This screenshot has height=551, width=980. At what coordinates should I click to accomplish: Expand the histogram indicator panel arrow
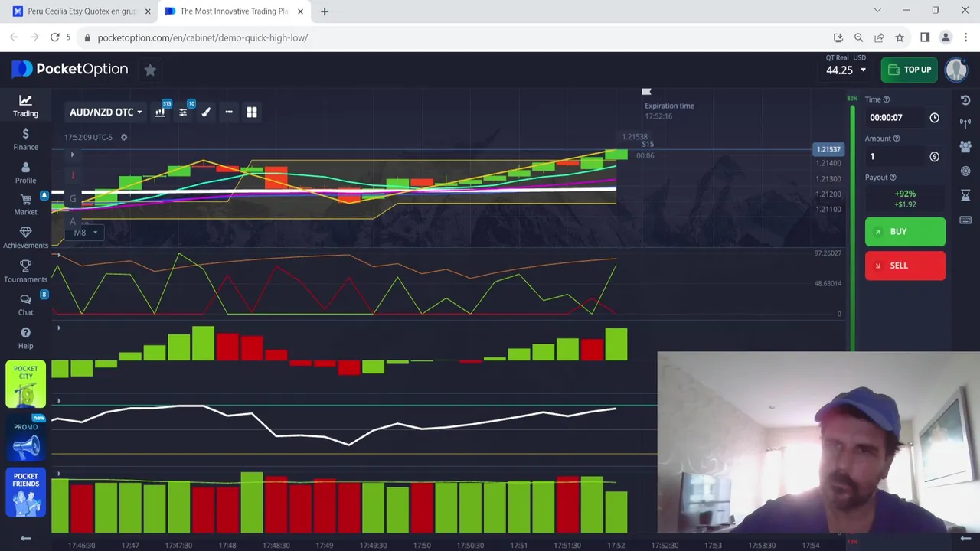(59, 328)
